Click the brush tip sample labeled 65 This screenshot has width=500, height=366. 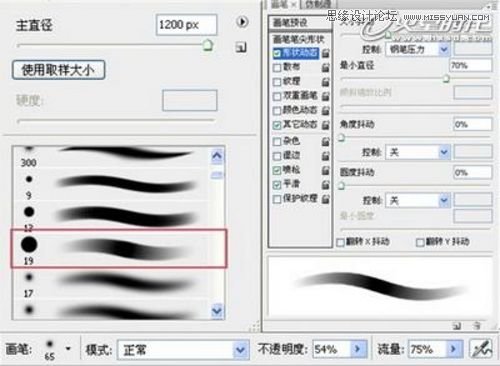[x=50, y=349]
